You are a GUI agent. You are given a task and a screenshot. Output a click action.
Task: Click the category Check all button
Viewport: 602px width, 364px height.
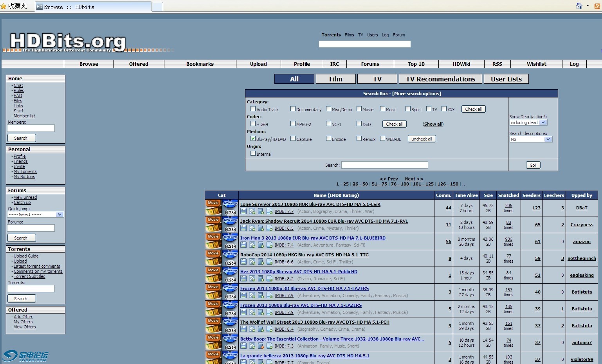click(473, 109)
